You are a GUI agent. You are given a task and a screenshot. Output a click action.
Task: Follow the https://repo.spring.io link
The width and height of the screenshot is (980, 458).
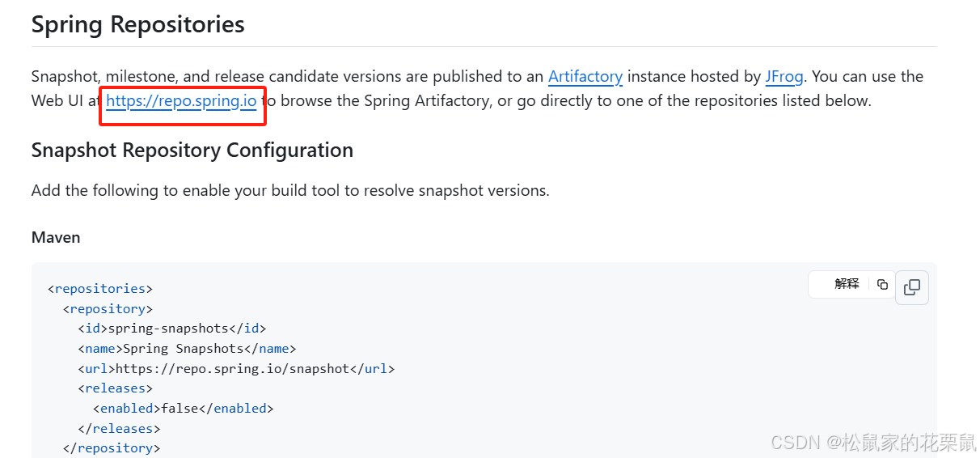coord(181,101)
